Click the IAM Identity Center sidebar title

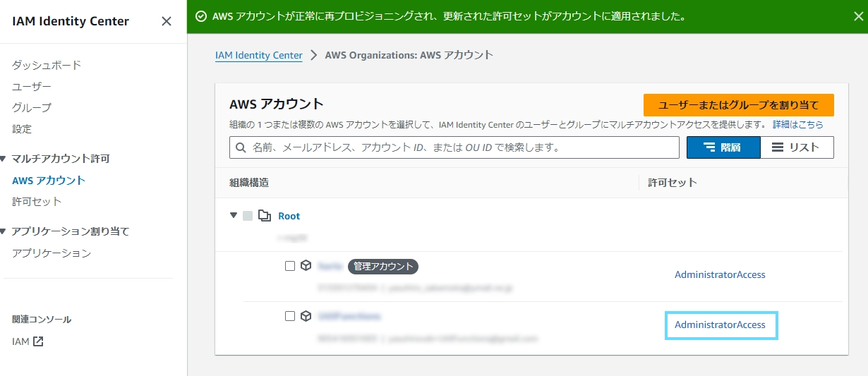click(71, 21)
